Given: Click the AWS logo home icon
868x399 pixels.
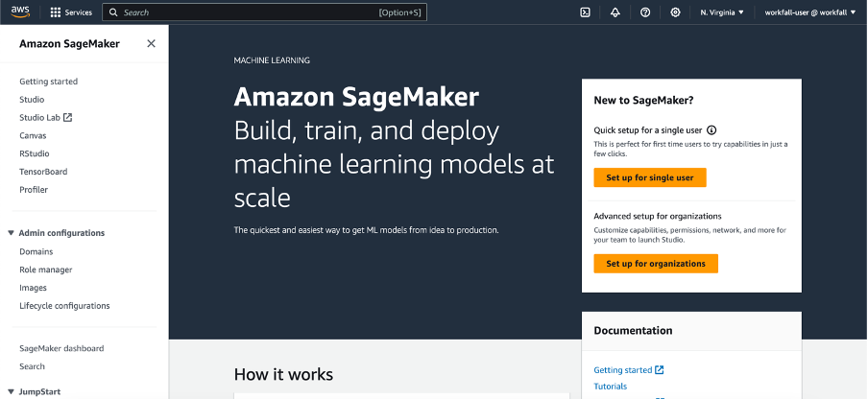Looking at the screenshot, I should click(x=20, y=12).
